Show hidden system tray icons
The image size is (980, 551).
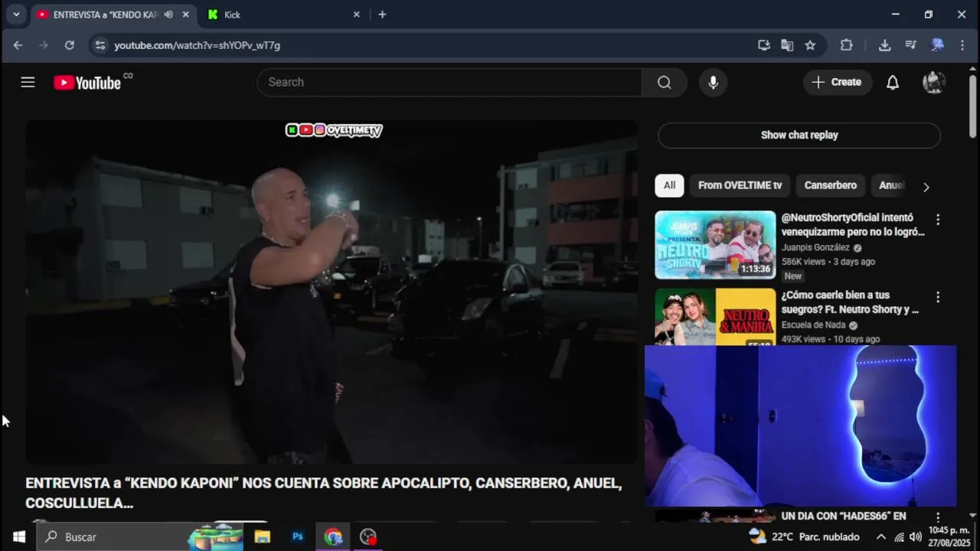881,536
